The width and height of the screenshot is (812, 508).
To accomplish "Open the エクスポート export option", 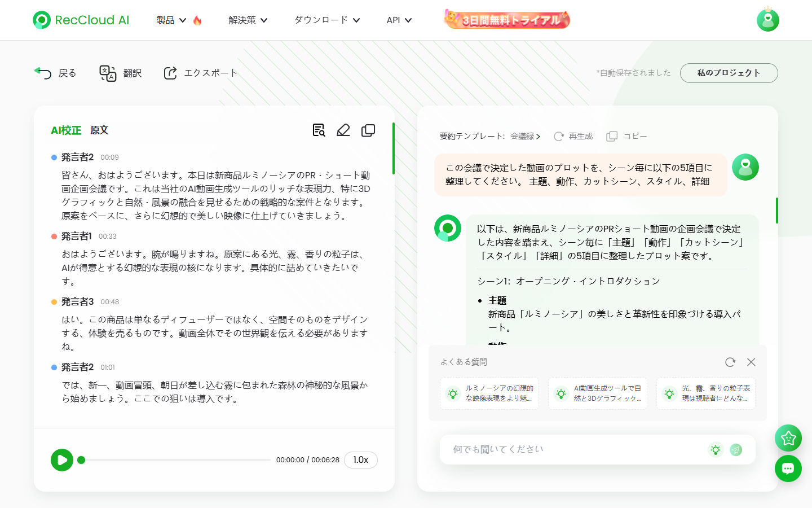I will [200, 73].
